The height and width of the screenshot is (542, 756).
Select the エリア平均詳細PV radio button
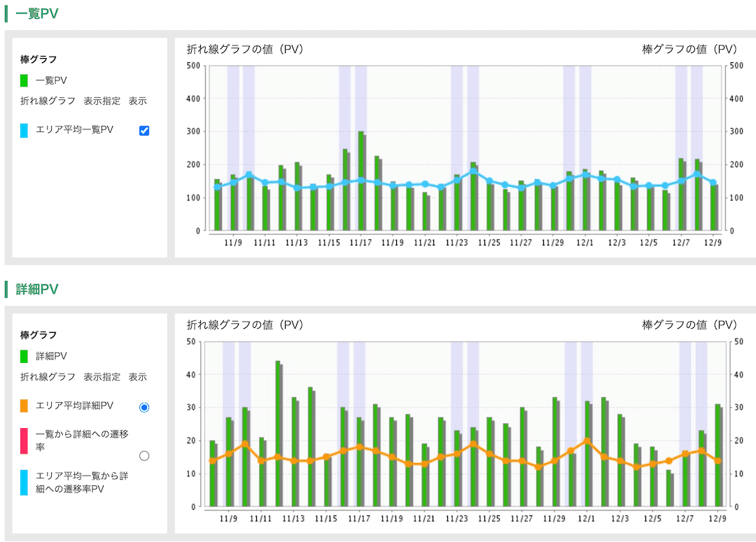[144, 407]
